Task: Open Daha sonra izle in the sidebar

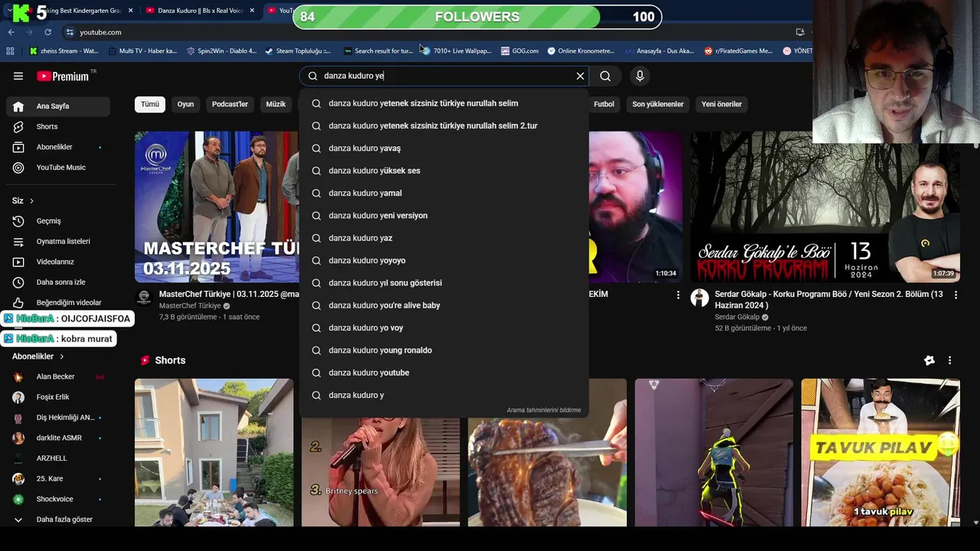Action: click(x=58, y=282)
